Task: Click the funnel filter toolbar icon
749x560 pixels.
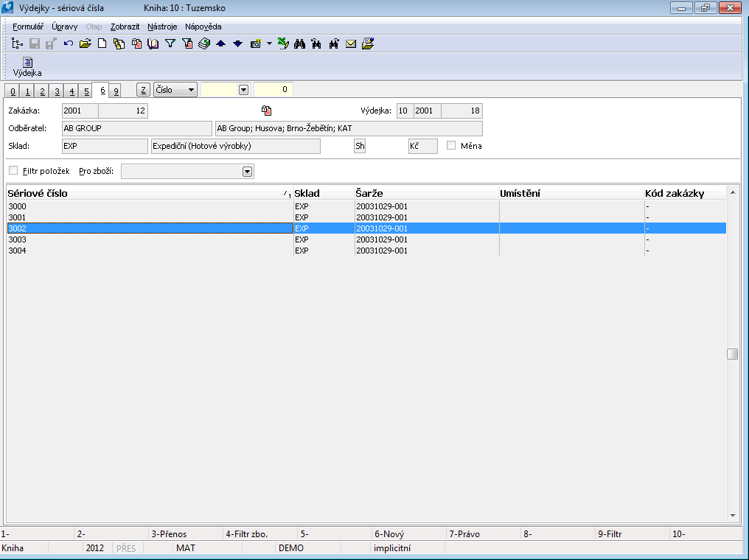Action: tap(170, 43)
